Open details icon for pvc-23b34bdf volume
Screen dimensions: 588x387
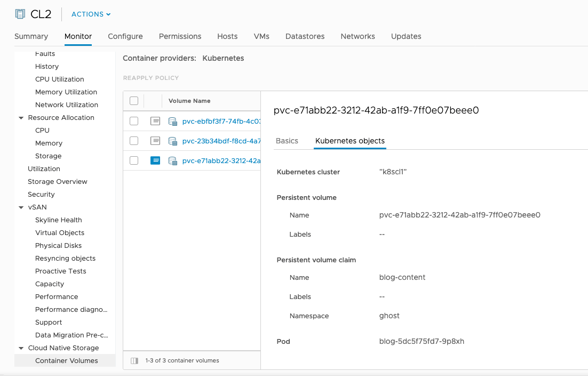155,141
